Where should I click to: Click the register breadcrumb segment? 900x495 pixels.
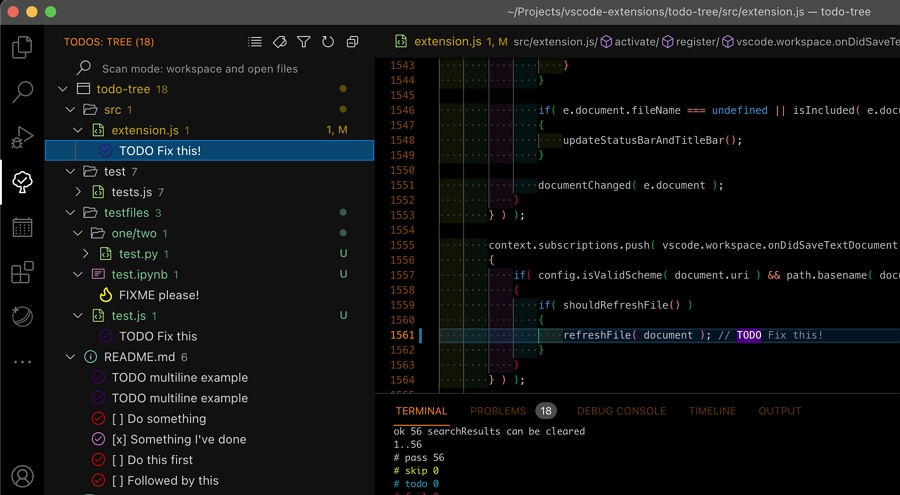click(697, 41)
